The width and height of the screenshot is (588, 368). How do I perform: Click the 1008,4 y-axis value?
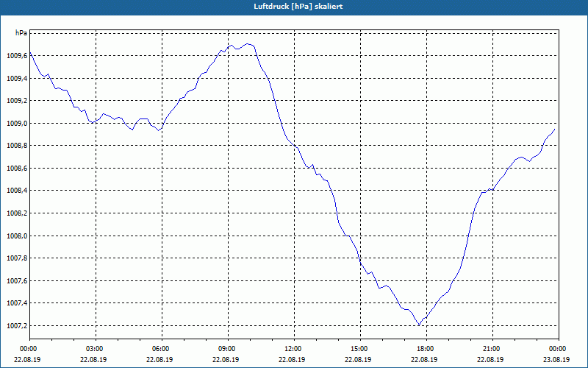click(x=17, y=191)
